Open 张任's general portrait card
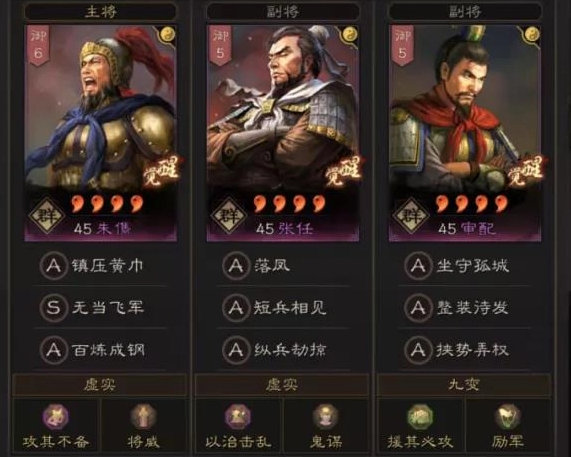Image resolution: width=571 pixels, height=457 pixels. 283,133
